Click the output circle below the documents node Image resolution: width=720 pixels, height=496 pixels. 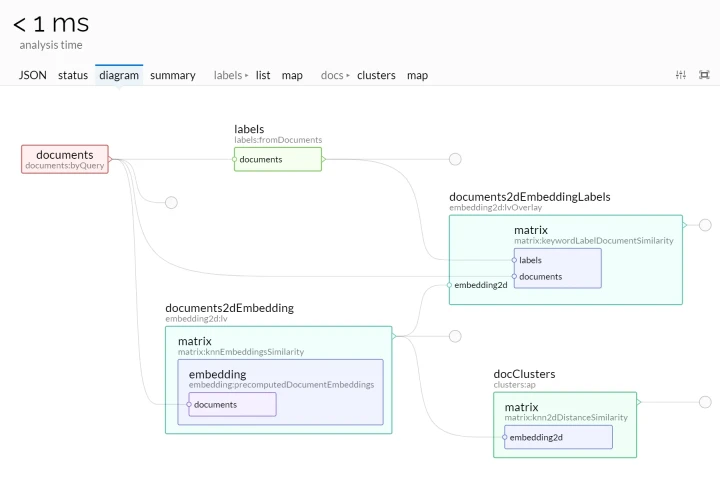[171, 203]
